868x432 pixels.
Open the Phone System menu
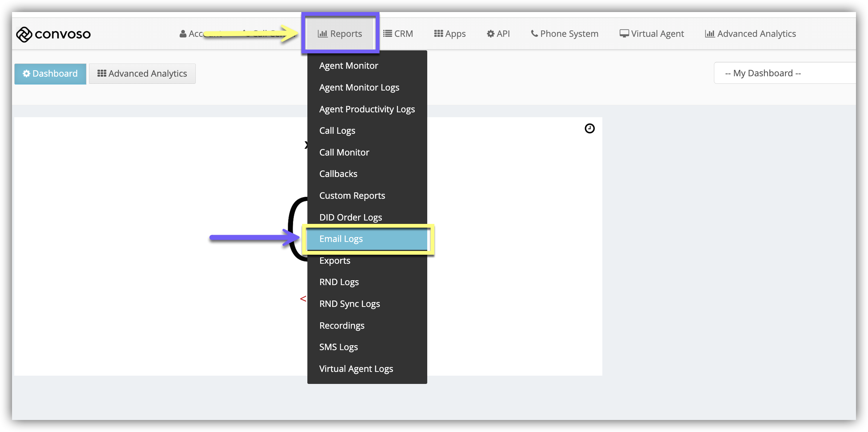564,34
